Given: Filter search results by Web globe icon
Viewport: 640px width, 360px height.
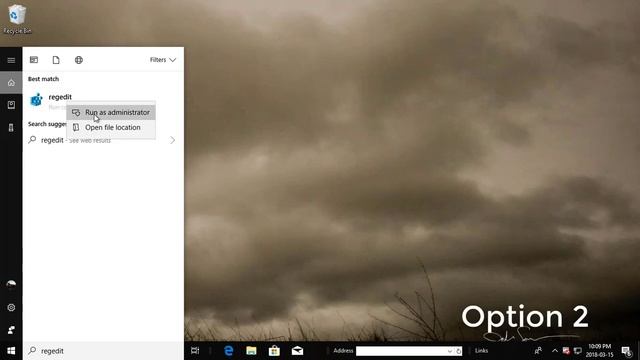Looking at the screenshot, I should [x=79, y=60].
